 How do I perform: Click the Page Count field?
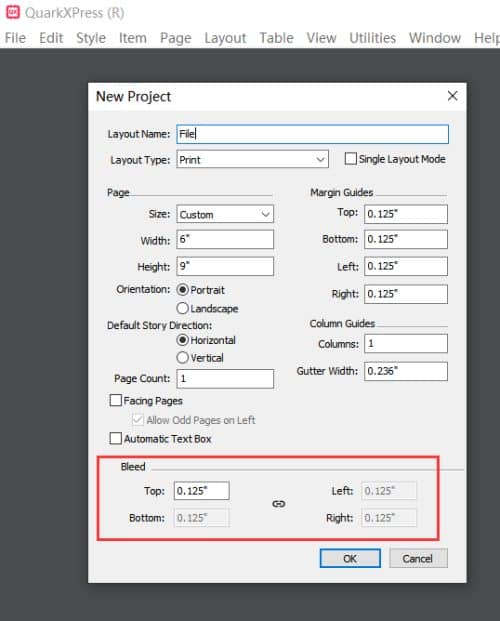225,379
